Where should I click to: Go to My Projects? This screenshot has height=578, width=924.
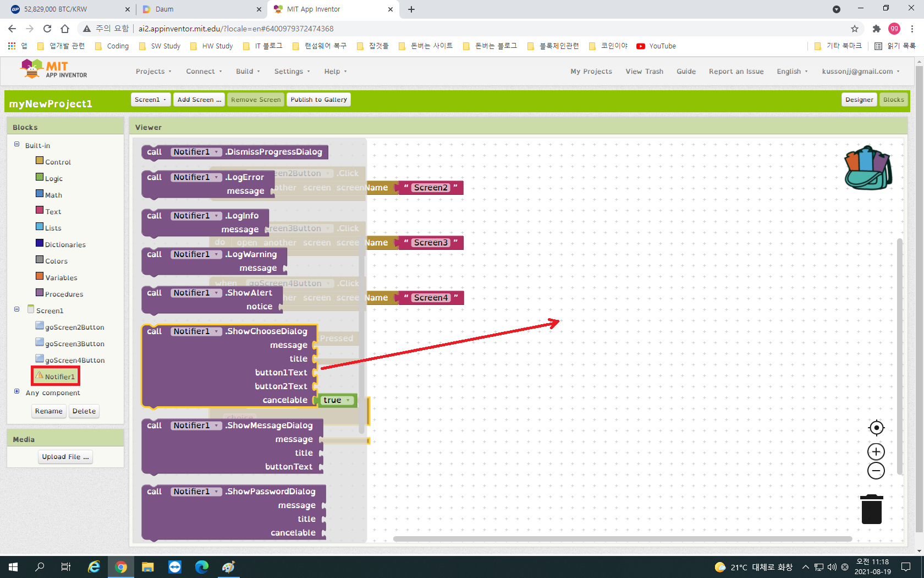pyautogui.click(x=591, y=71)
